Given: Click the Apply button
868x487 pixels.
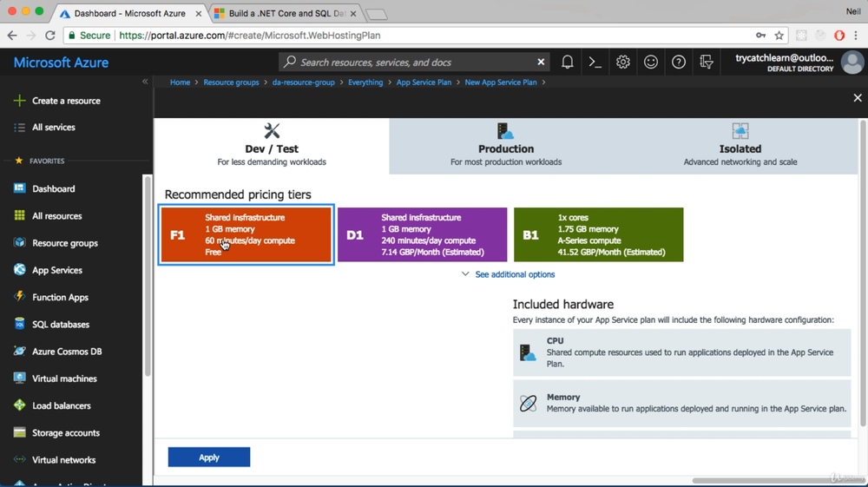Looking at the screenshot, I should coord(209,457).
